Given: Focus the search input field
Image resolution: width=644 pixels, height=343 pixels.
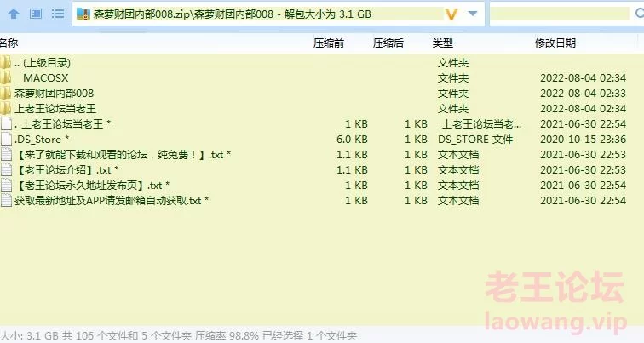Looking at the screenshot, I should (x=559, y=14).
